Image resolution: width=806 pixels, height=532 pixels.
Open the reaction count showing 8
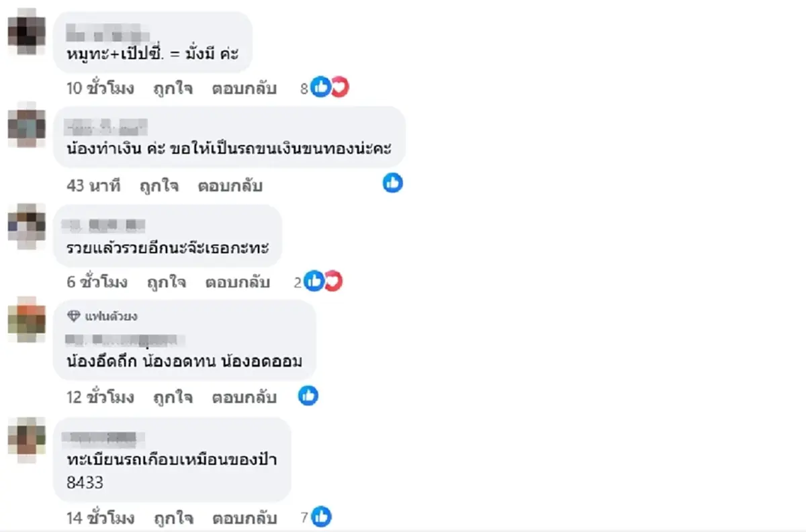[305, 87]
